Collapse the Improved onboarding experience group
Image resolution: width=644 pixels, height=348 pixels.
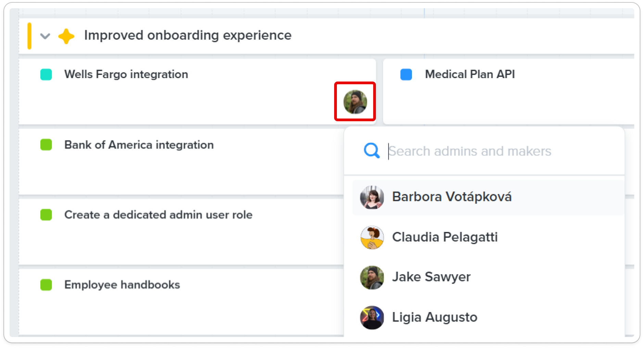coord(45,36)
